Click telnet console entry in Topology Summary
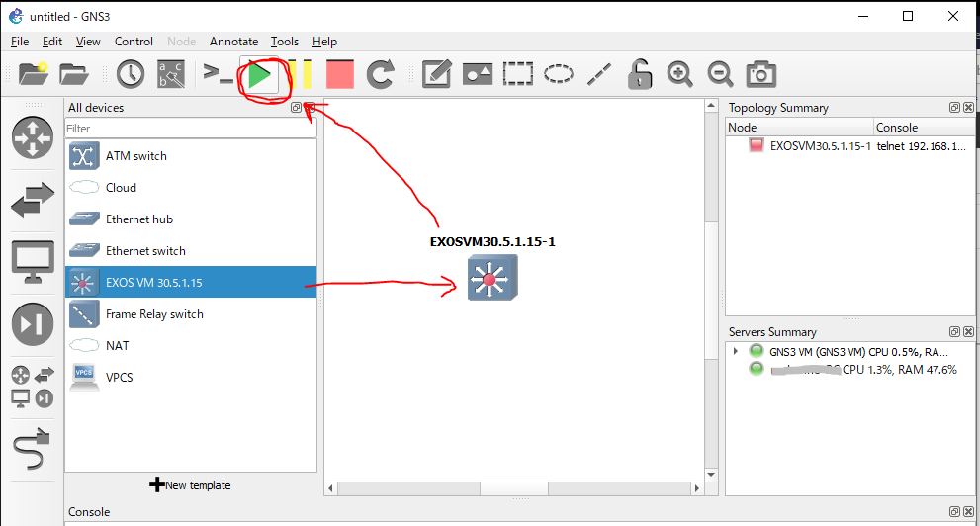This screenshot has width=980, height=526. pyautogui.click(x=922, y=146)
